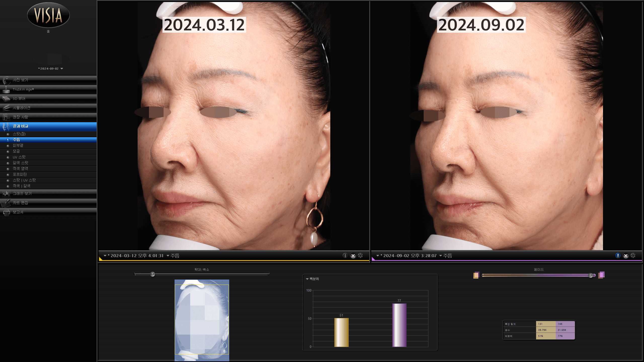Select the highlighted 주름 wrinkles item
Viewport: 644px width, 362px height.
[48, 140]
